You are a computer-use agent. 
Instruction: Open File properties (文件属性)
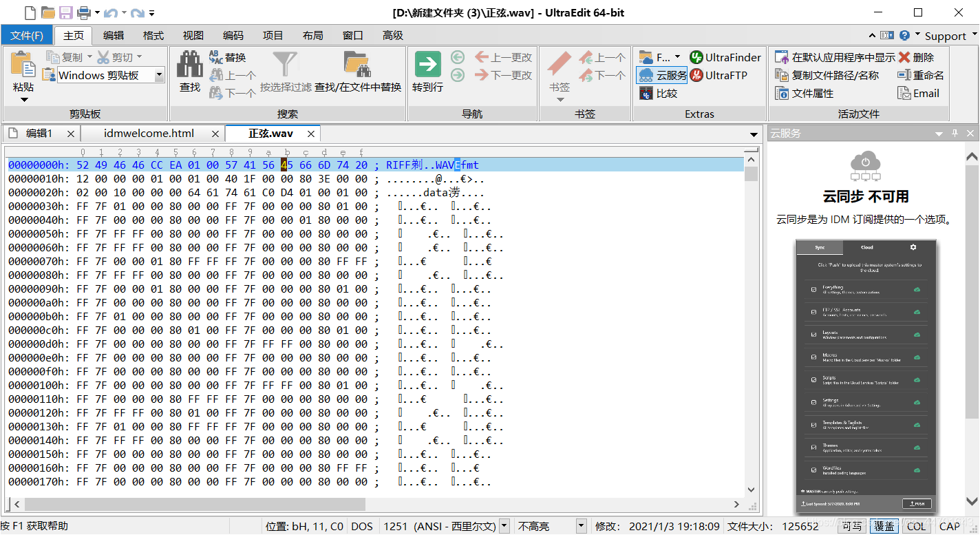[804, 93]
